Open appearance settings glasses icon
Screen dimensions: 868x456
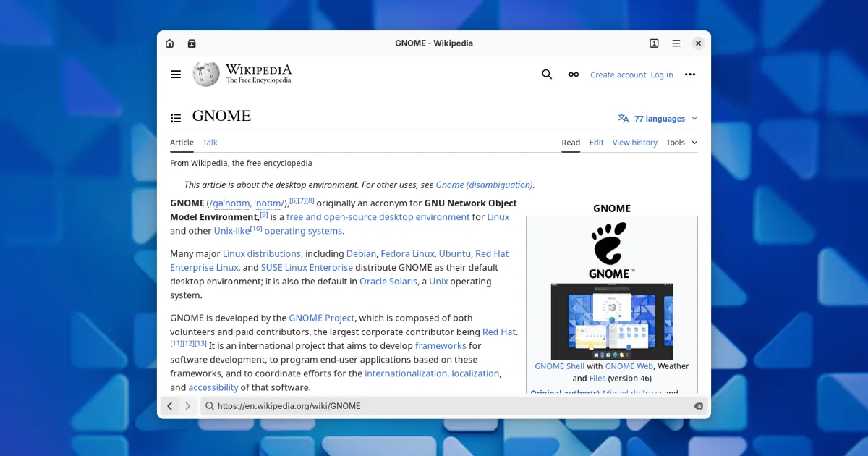pos(574,75)
